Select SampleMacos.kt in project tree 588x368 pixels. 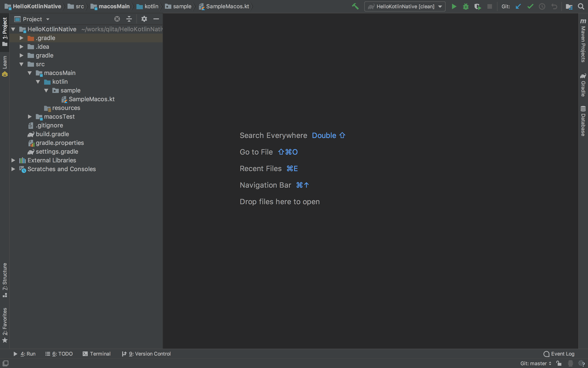tap(92, 99)
